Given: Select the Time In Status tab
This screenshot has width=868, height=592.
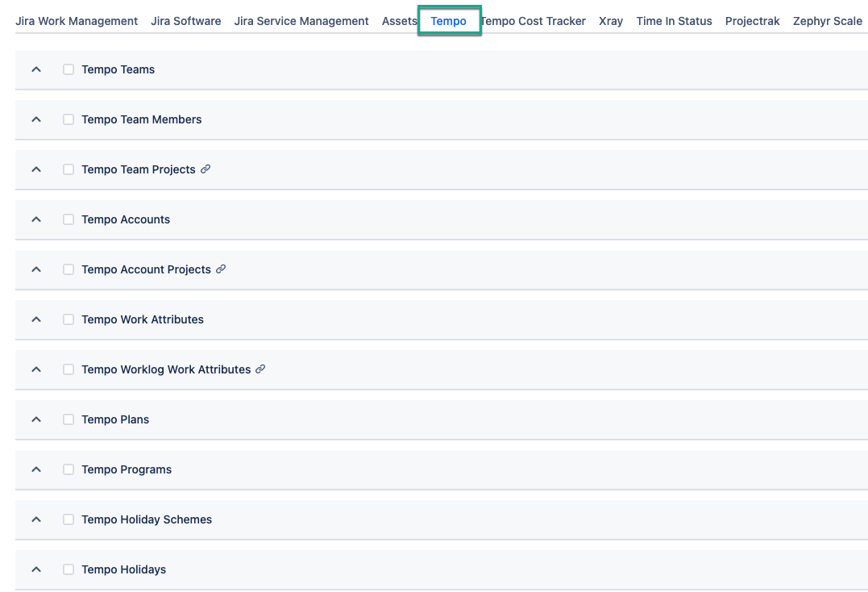Looking at the screenshot, I should click(674, 21).
